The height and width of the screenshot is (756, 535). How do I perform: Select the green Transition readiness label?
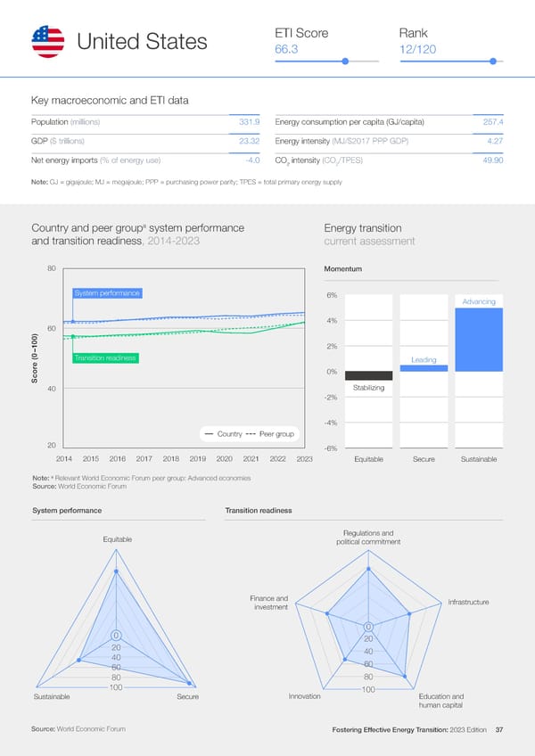(x=105, y=357)
